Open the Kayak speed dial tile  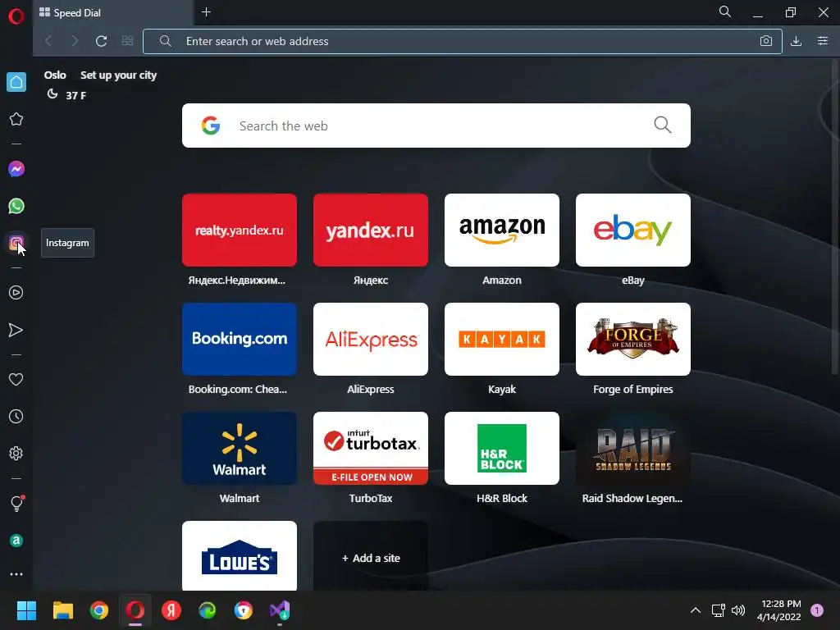502,339
